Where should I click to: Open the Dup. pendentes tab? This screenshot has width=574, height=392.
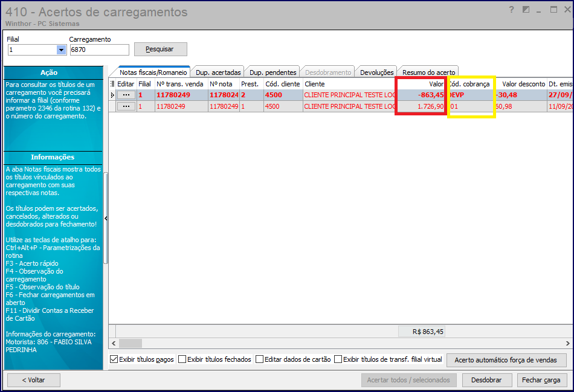tap(272, 72)
